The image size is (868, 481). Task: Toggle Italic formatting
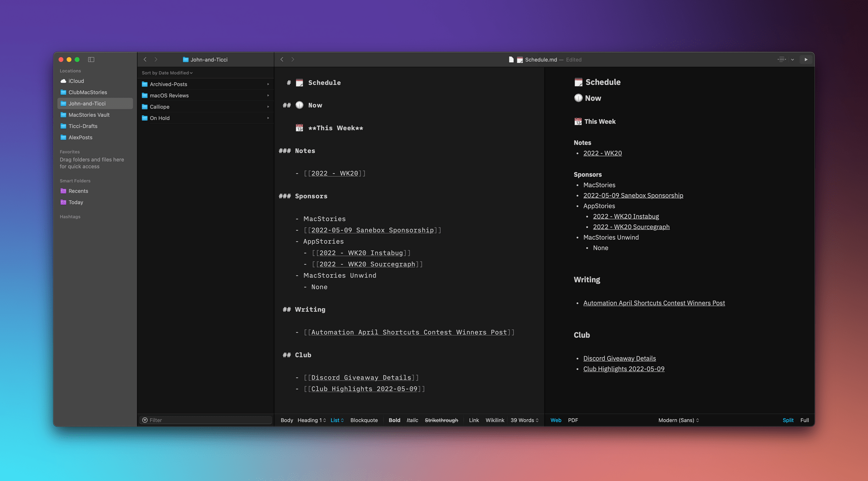tap(412, 420)
